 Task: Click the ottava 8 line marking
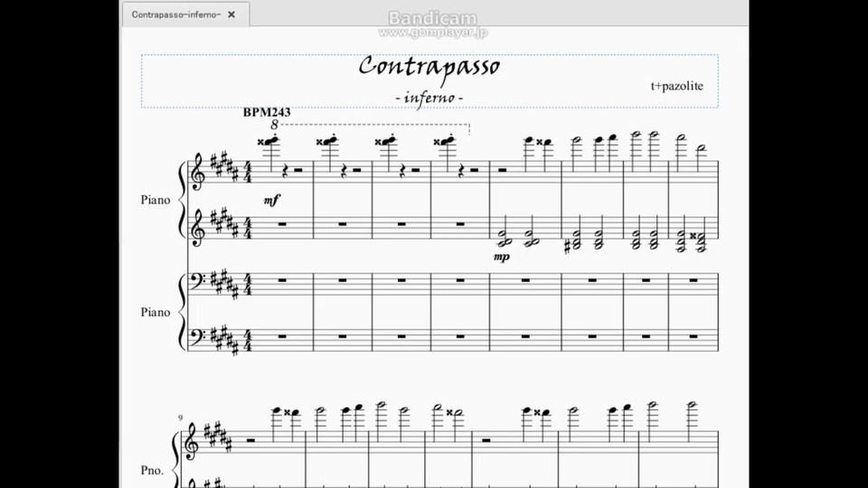point(370,127)
